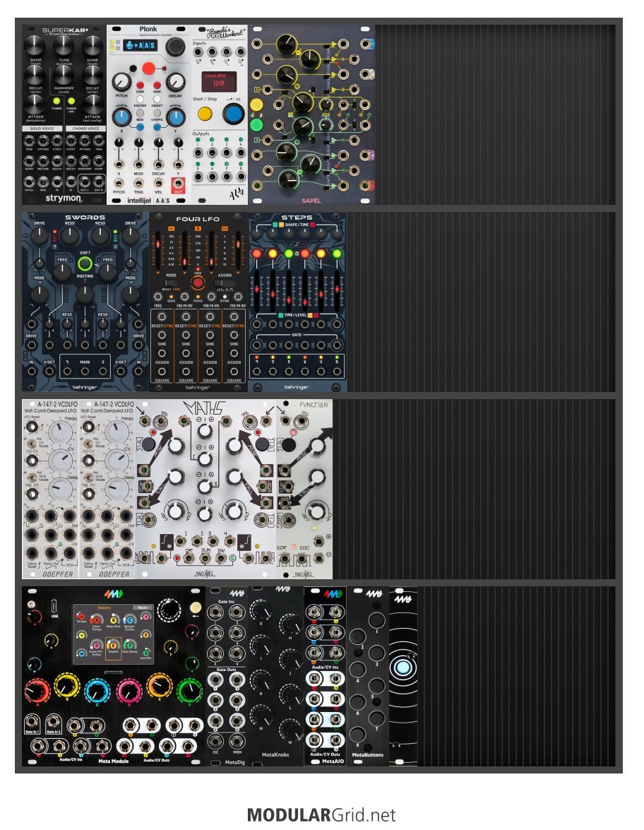
Task: Click the red OUT jack on Plonk
Action: [179, 184]
